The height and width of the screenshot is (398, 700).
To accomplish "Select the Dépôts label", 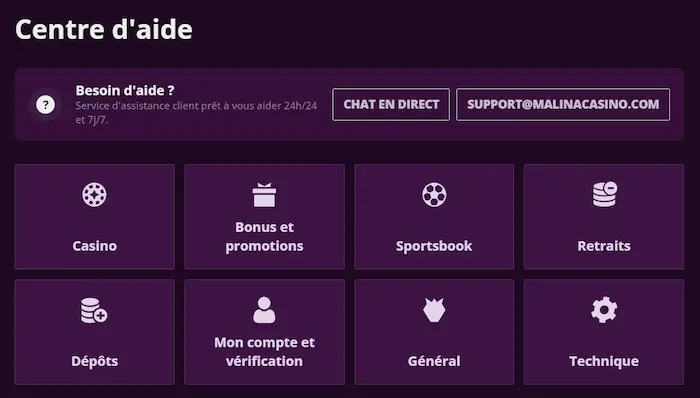I will 95,361.
